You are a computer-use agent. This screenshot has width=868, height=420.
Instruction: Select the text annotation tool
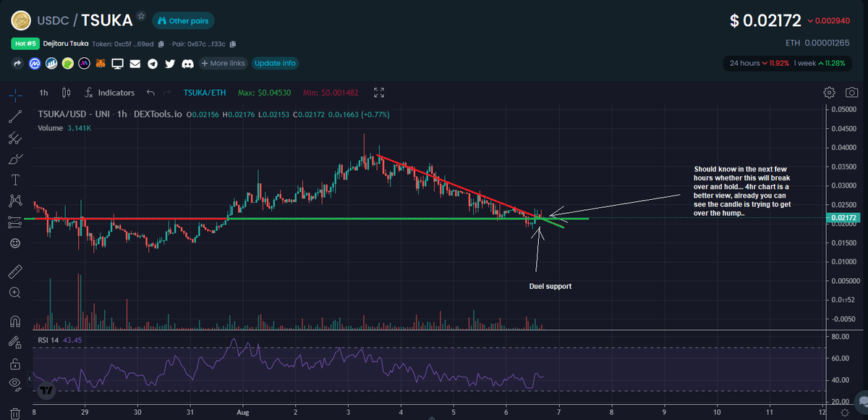pos(15,179)
